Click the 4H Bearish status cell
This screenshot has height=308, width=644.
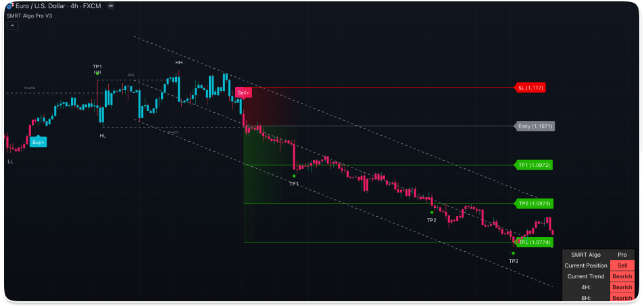coord(622,287)
